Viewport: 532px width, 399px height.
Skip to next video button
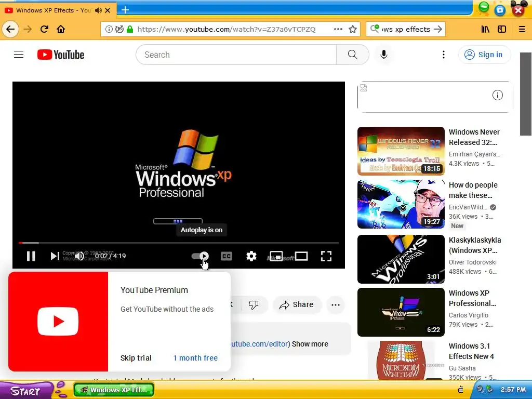point(55,256)
